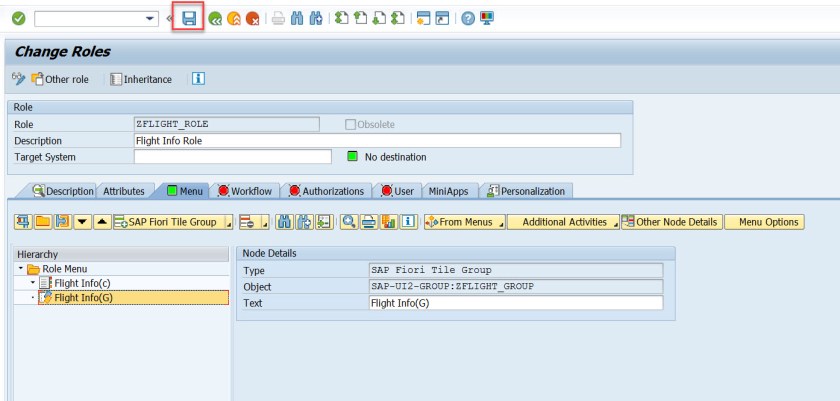Click the blue Information icon beside Inheritance
This screenshot has width=840, height=401.
click(x=198, y=79)
